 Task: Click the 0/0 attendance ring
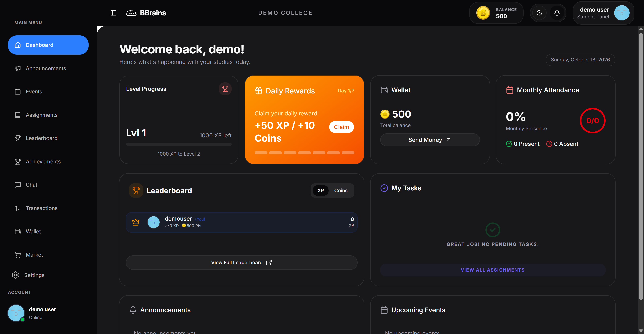(592, 121)
